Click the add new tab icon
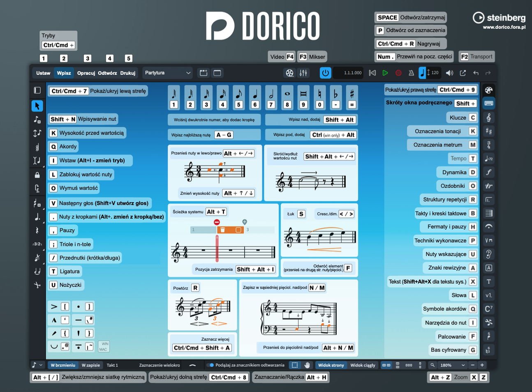This screenshot has height=392, width=532. pyautogui.click(x=204, y=73)
